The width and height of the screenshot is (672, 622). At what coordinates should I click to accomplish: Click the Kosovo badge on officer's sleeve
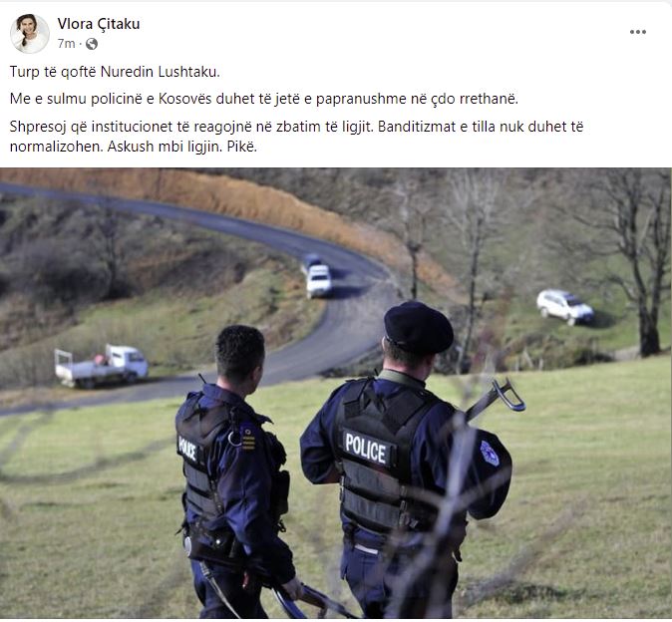(x=490, y=454)
